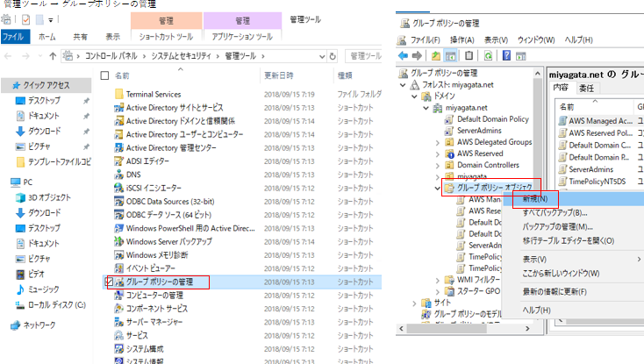Click the clipboard icon in GPMC toolbar
The image size is (644, 364).
pos(469,56)
